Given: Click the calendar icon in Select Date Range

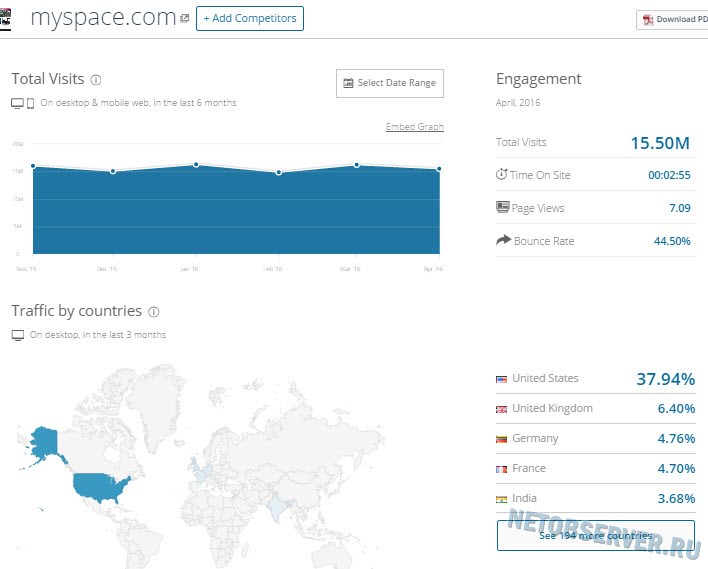Looking at the screenshot, I should coord(348,83).
